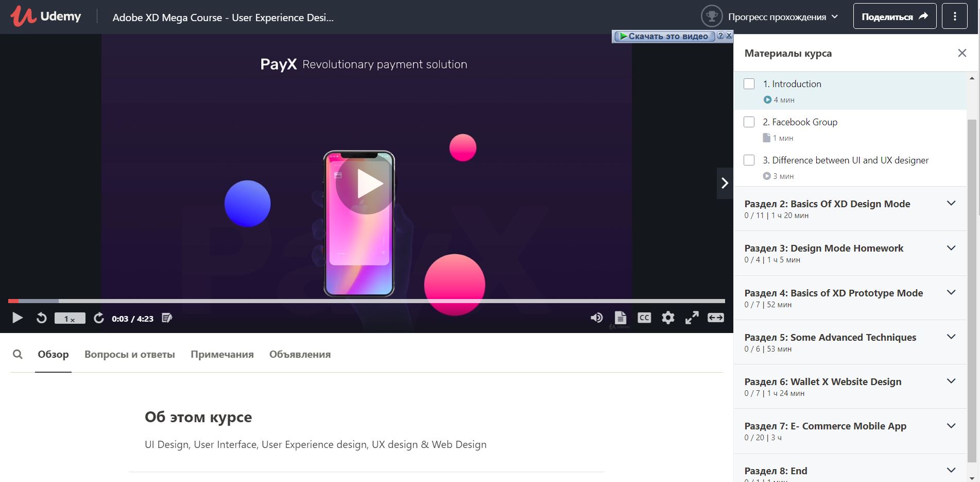Open search in course tabs
The image size is (980, 482).
pos(18,354)
